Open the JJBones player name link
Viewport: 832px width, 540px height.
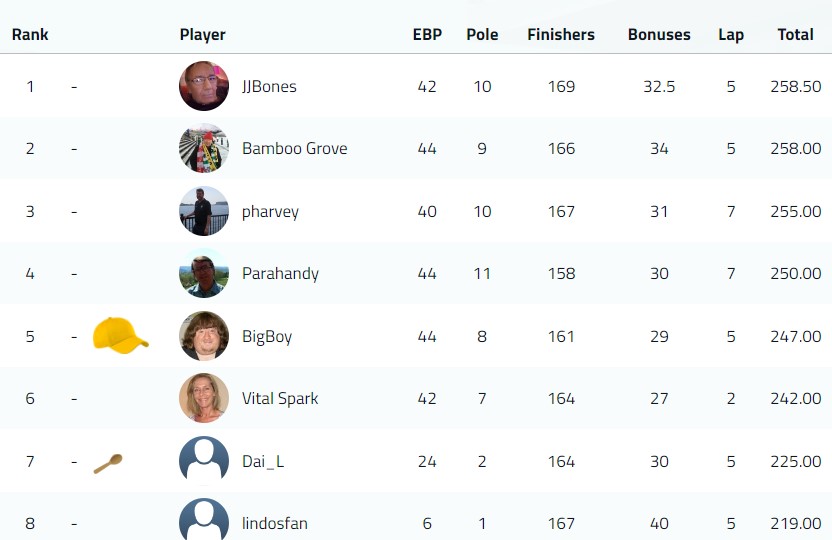click(269, 86)
